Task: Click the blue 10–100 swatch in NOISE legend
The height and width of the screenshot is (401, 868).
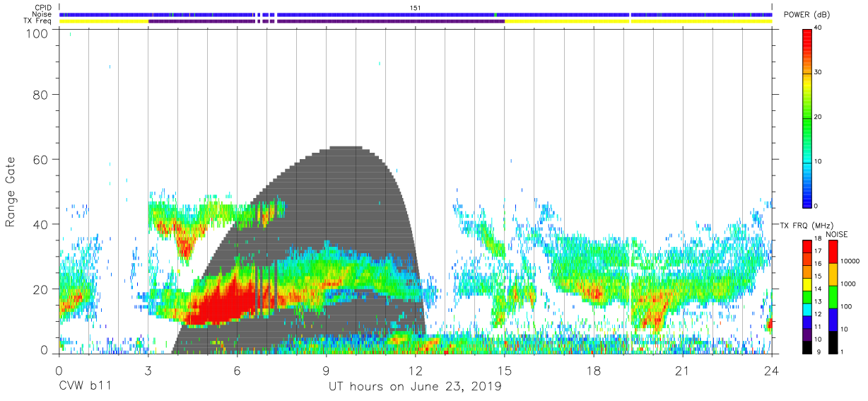Action: [833, 320]
